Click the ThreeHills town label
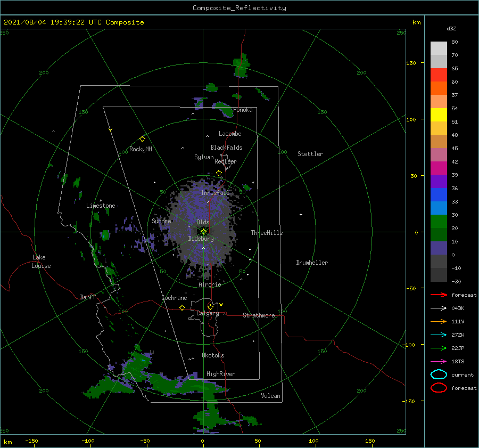Viewport: 479px width, 448px height. [x=267, y=233]
